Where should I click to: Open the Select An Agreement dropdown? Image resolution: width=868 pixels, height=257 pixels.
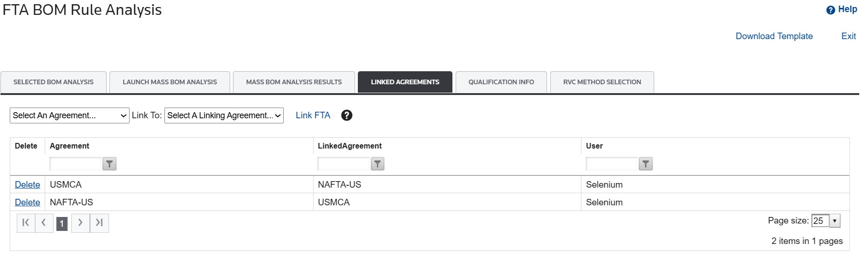click(69, 115)
